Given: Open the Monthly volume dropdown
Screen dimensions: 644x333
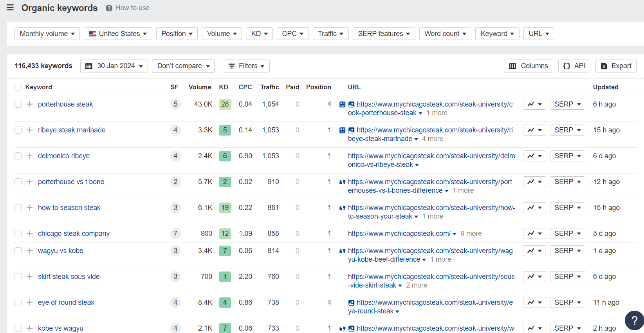Looking at the screenshot, I should coord(47,34).
